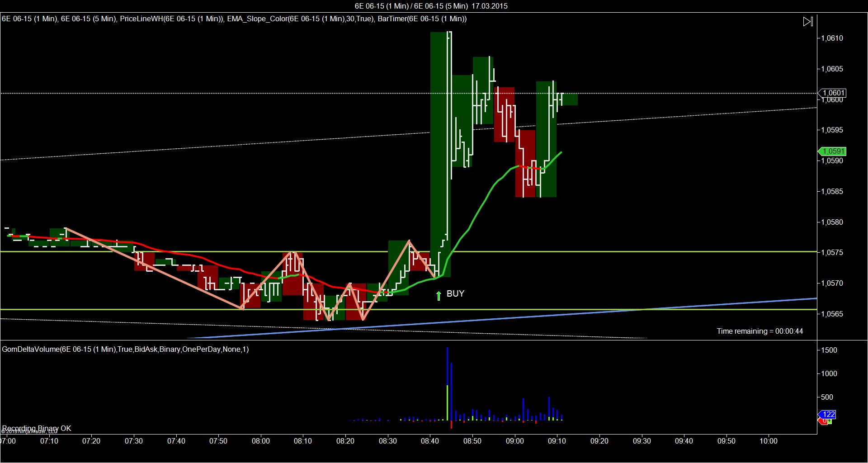Screen dimensions: 868x463
Task: Select the large green breakout candle
Action: pos(440,154)
